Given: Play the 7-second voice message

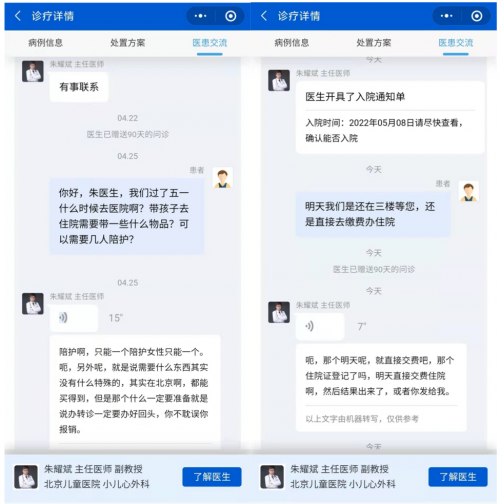Looking at the screenshot, I should tap(320, 327).
